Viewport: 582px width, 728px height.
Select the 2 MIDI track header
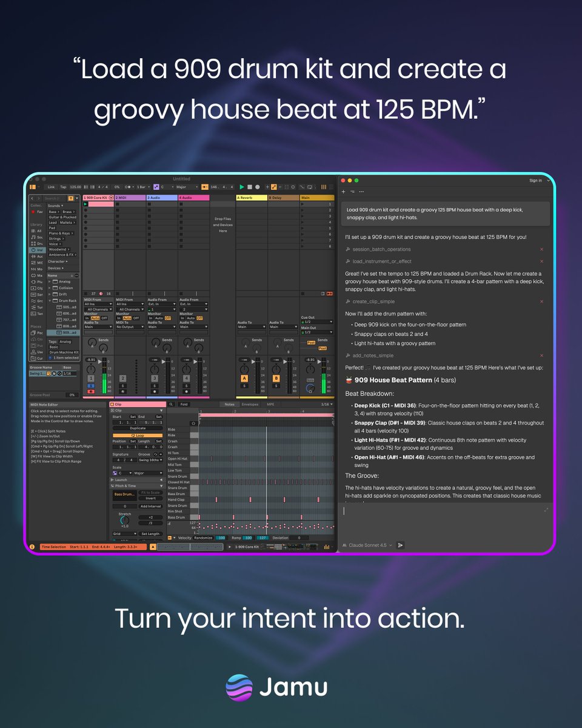130,198
